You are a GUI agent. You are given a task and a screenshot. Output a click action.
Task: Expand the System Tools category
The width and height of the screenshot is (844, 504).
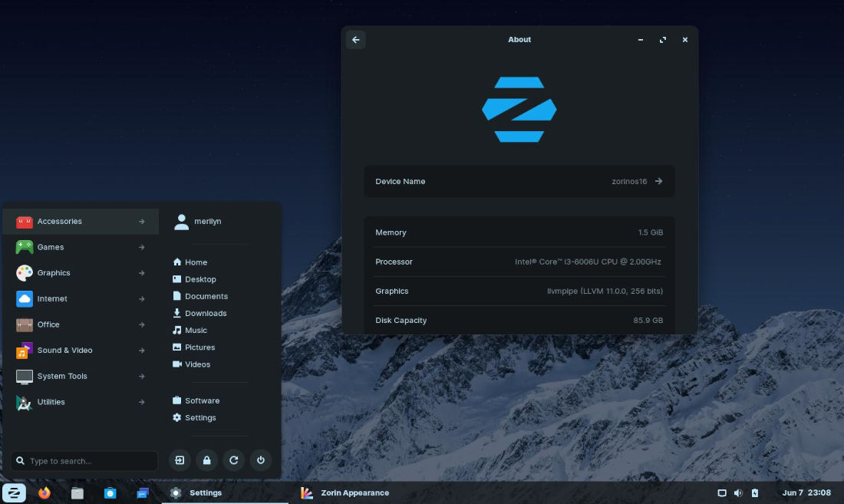tap(81, 377)
